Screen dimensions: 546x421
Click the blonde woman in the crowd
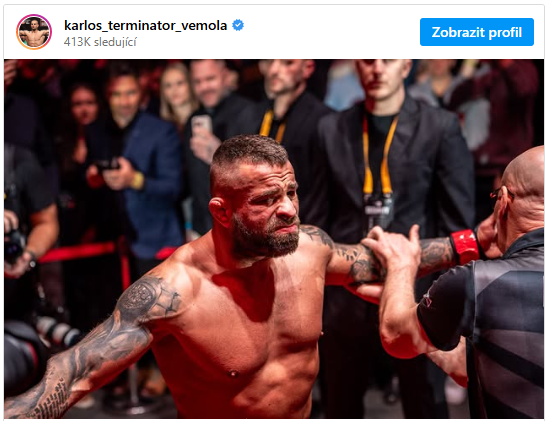(x=176, y=94)
